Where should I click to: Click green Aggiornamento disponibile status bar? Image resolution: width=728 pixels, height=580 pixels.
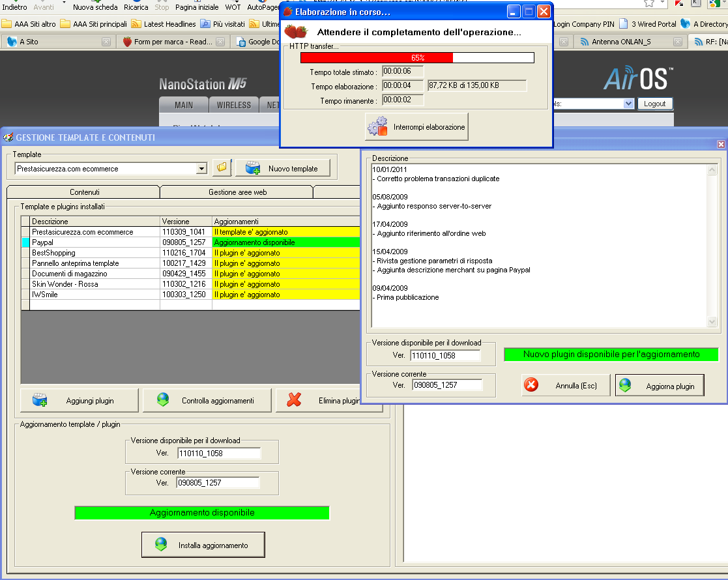[x=202, y=513]
